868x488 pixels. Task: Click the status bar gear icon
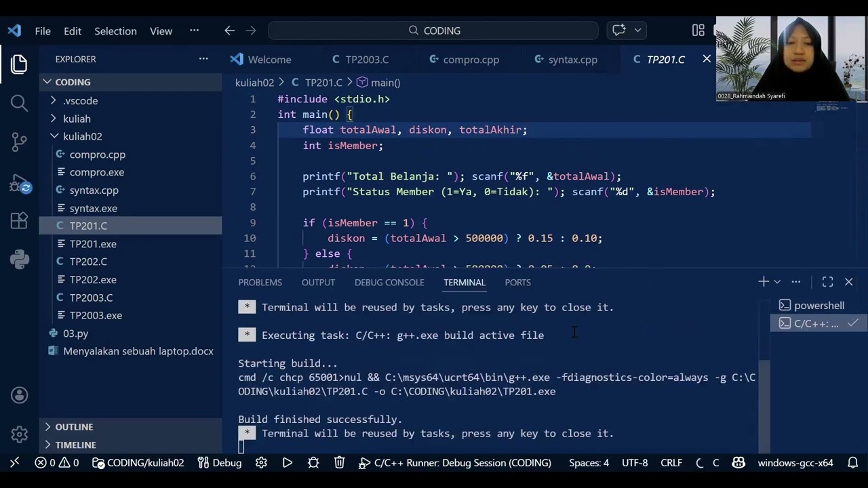click(x=261, y=463)
